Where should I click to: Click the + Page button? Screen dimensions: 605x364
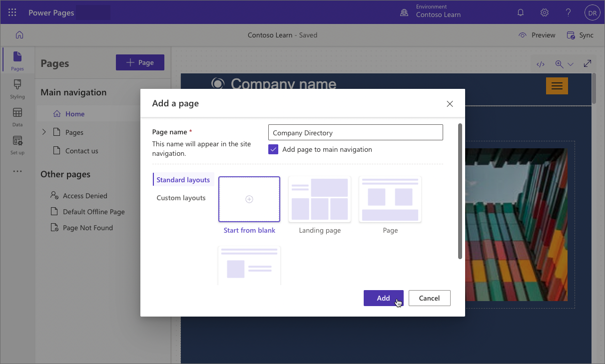pos(140,62)
